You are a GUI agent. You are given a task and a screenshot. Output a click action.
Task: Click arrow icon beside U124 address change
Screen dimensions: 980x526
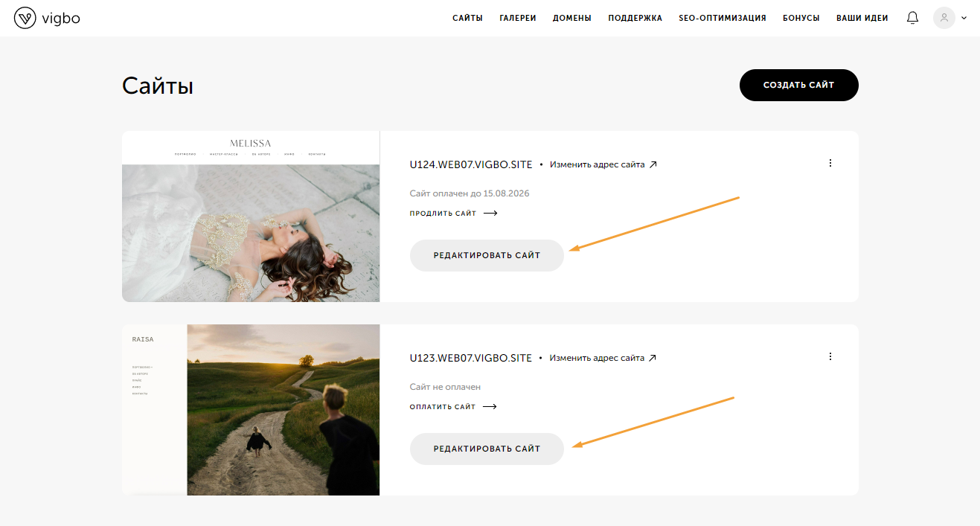click(x=653, y=164)
